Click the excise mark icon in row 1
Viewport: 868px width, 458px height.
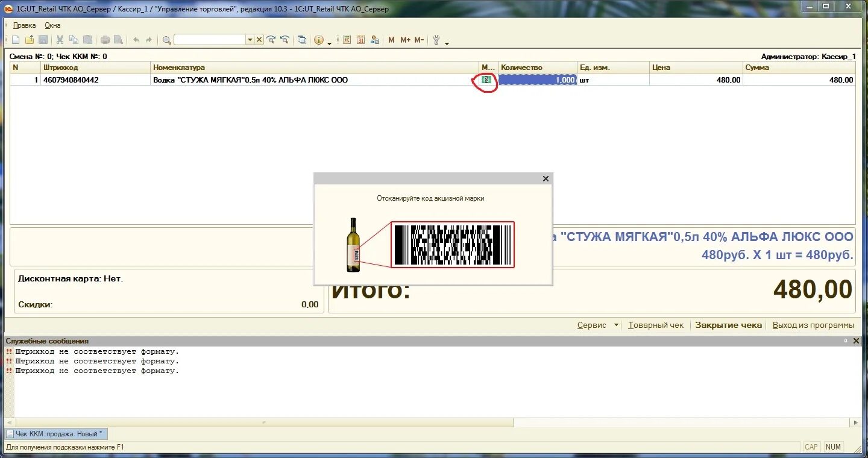(487, 80)
